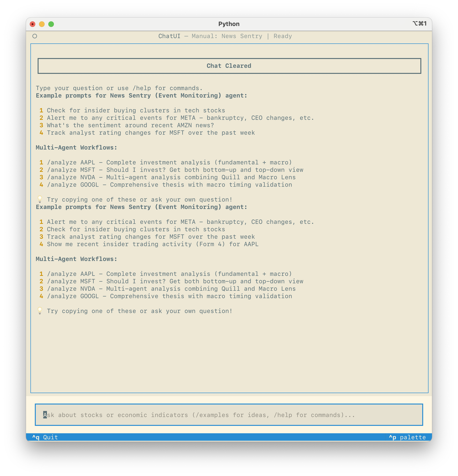Click the circle indicator in the top-left header
The image size is (458, 476).
click(35, 36)
